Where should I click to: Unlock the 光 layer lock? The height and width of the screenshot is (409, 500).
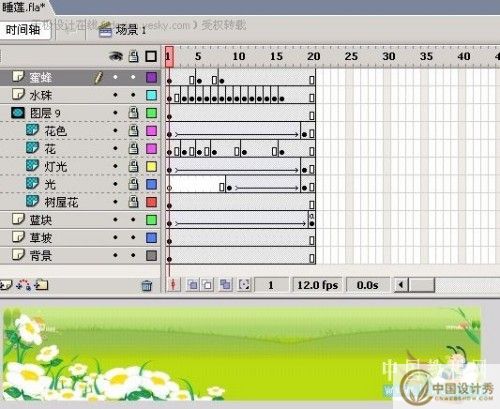coord(133,184)
